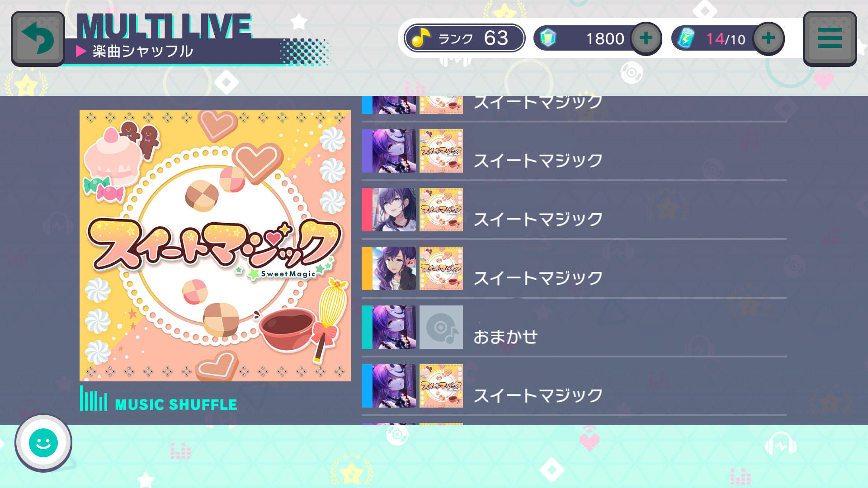Open the smiley face stamp button
The width and height of the screenshot is (868, 488).
[43, 443]
